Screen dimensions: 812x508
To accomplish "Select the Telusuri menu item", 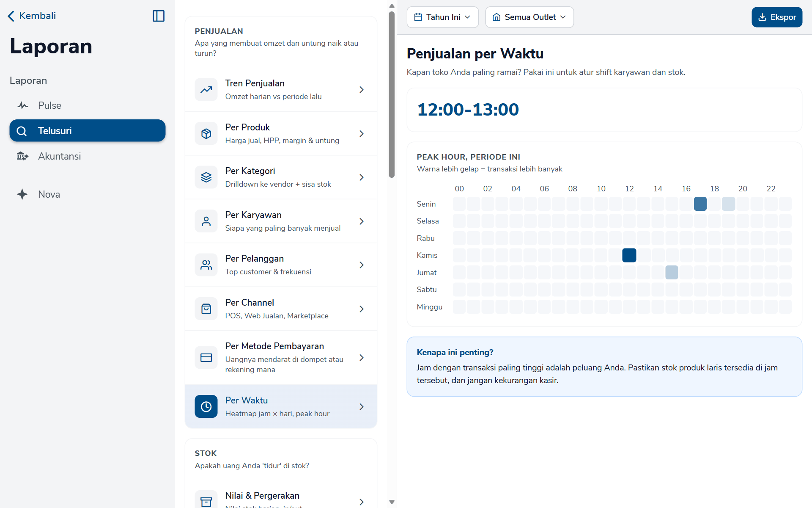I will pyautogui.click(x=88, y=131).
